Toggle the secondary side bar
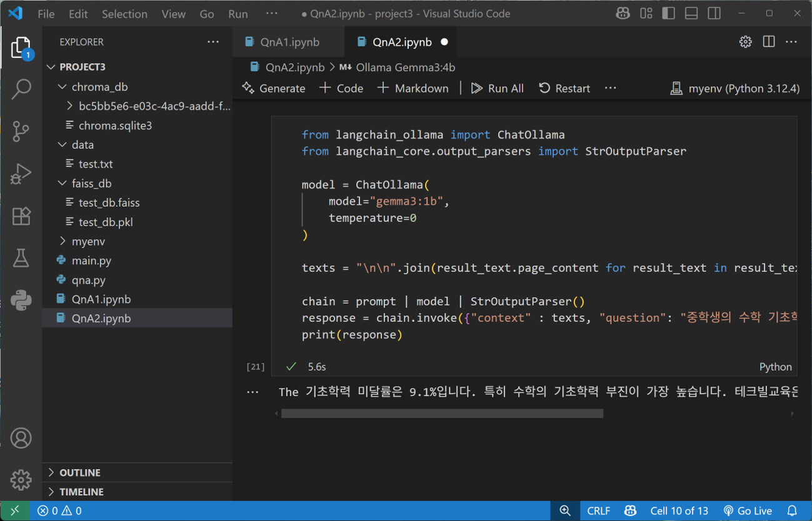Screen dimensions: 812x521 (714, 13)
